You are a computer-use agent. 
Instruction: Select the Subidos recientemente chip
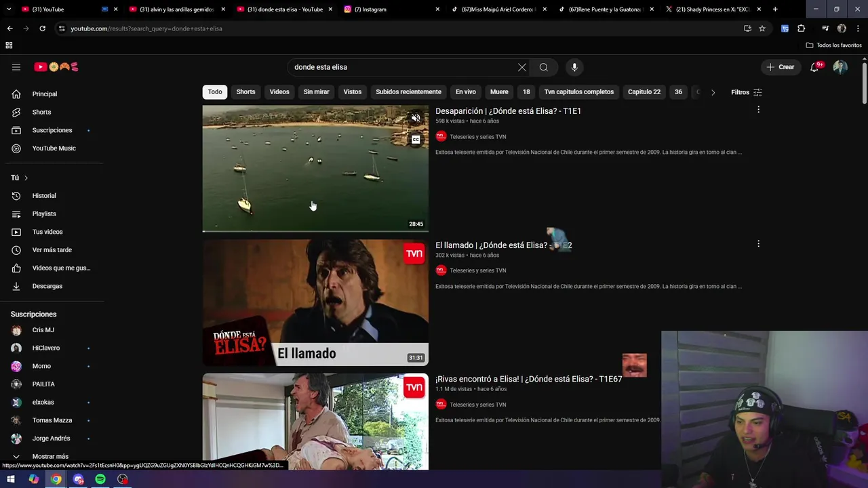[408, 92]
